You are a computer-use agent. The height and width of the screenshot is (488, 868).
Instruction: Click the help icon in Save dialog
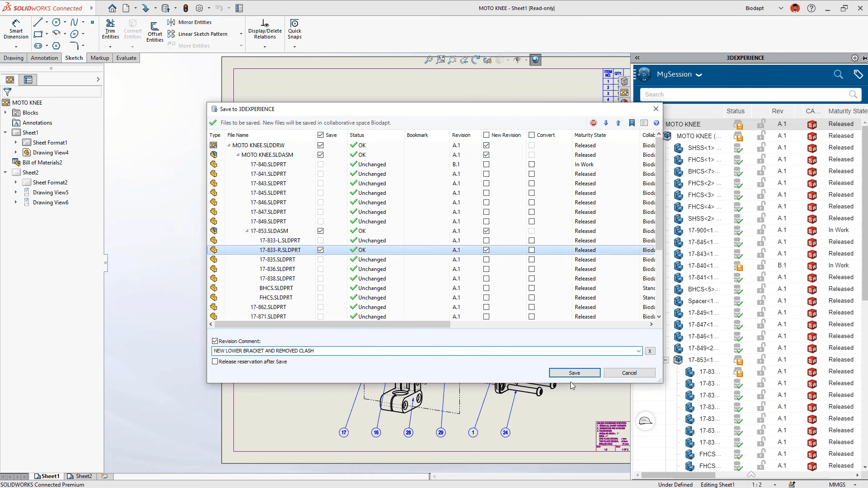click(x=656, y=123)
